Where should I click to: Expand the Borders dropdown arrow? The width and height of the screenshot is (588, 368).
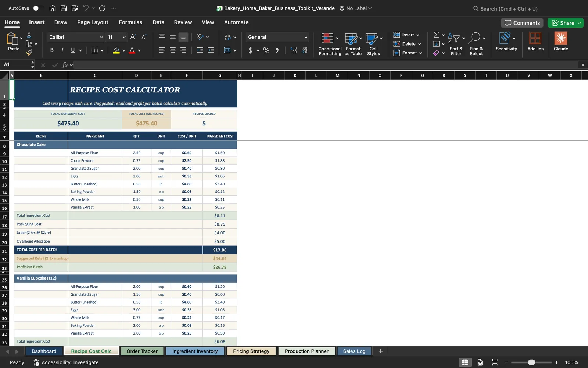pos(102,50)
